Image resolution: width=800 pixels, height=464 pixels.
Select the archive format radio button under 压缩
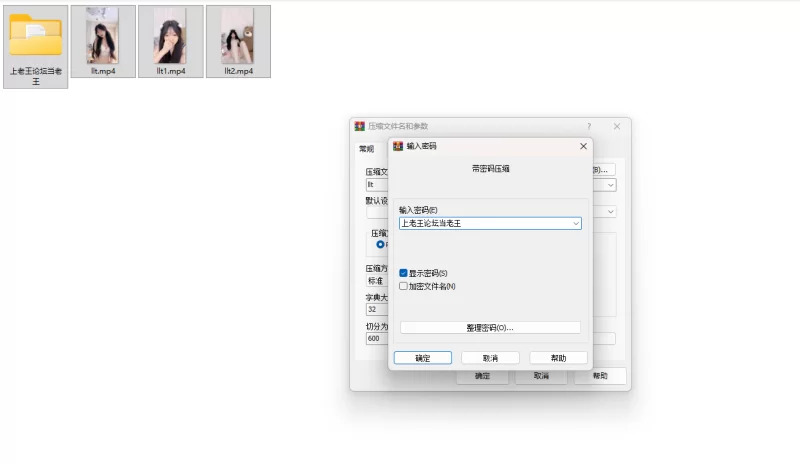point(380,244)
